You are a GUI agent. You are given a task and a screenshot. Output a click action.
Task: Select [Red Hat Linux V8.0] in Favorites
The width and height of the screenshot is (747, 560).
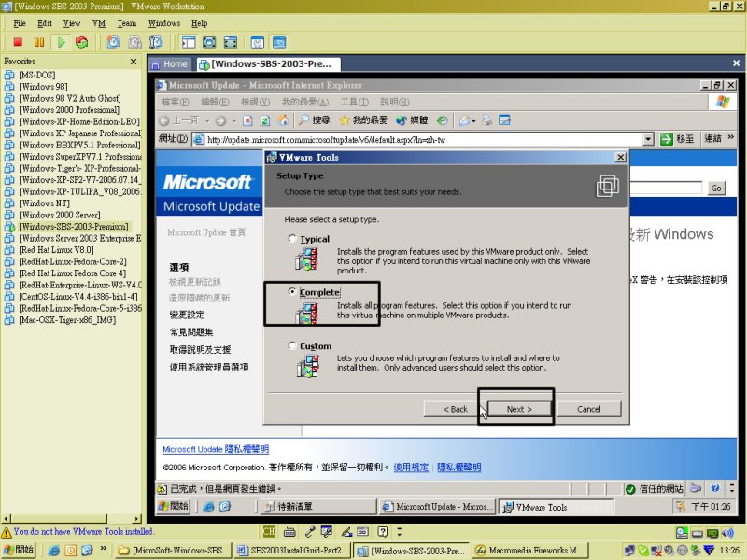point(56,250)
